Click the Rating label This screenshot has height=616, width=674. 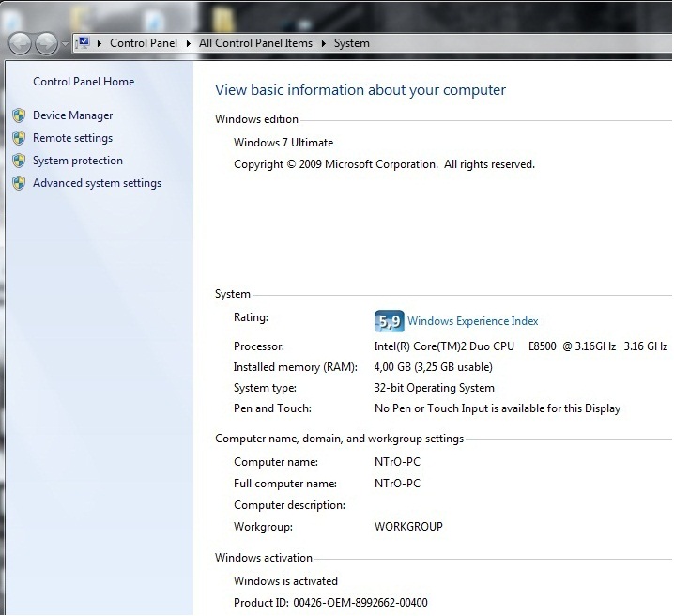point(251,317)
